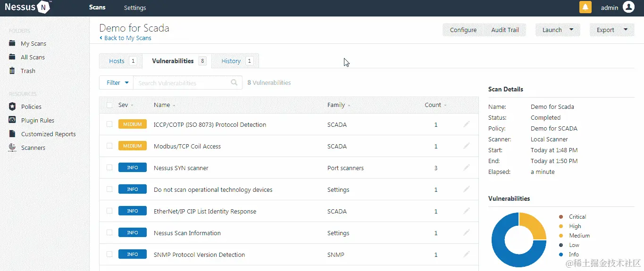Open the Settings top menu
This screenshot has width=644, height=271.
135,8
